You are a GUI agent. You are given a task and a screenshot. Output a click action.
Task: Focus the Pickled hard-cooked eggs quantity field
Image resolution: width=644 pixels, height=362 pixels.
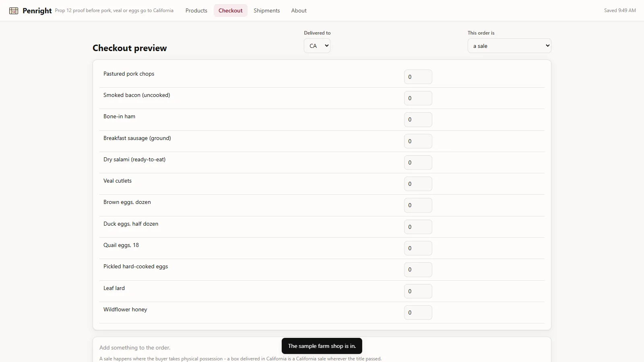(x=418, y=269)
